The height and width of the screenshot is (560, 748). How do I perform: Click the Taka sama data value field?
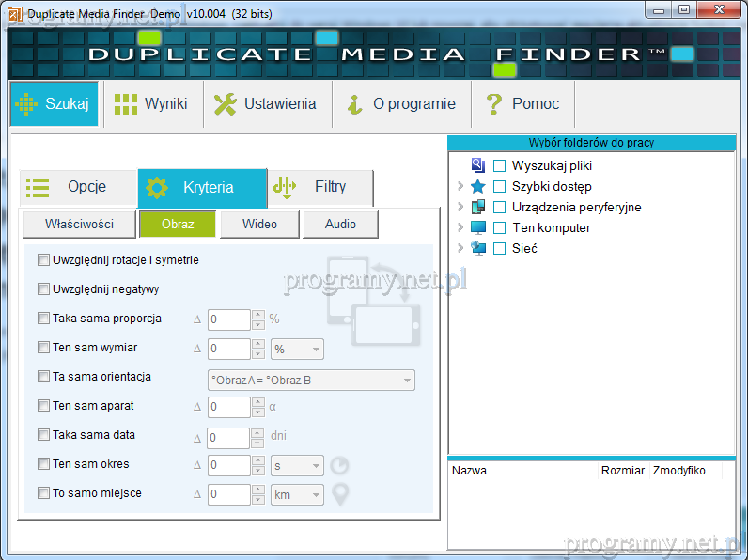(227, 438)
